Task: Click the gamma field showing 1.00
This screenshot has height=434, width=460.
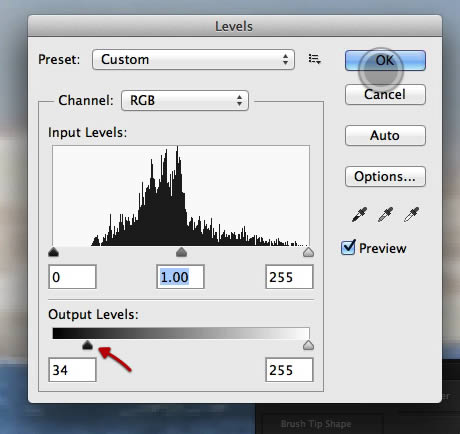Action: pos(180,277)
